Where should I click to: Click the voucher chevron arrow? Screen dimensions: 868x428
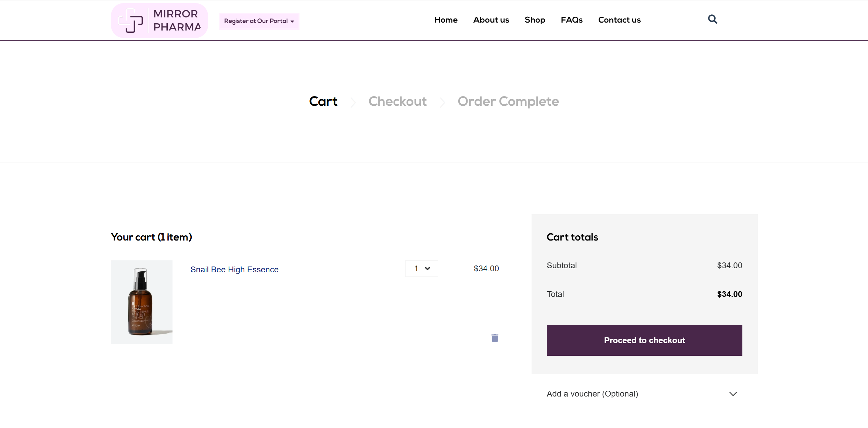coord(733,394)
